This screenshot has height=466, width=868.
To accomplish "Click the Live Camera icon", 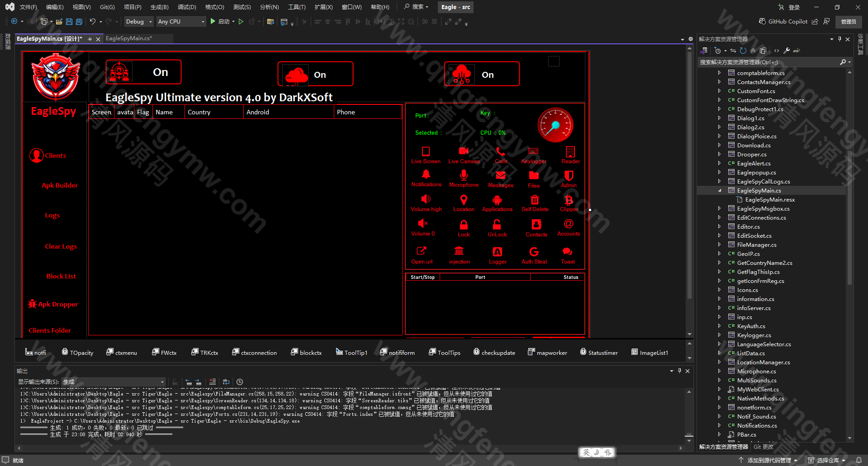I will tap(464, 151).
